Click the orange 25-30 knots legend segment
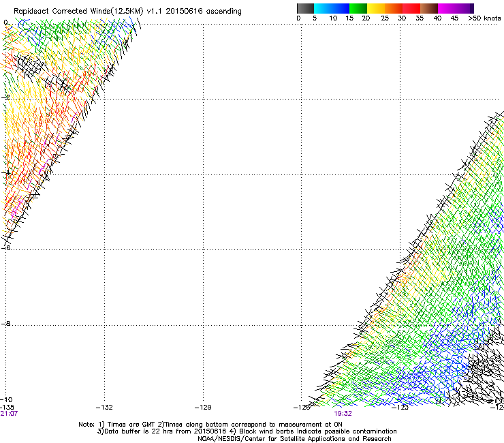This screenshot has height=443, width=504. 394,8
